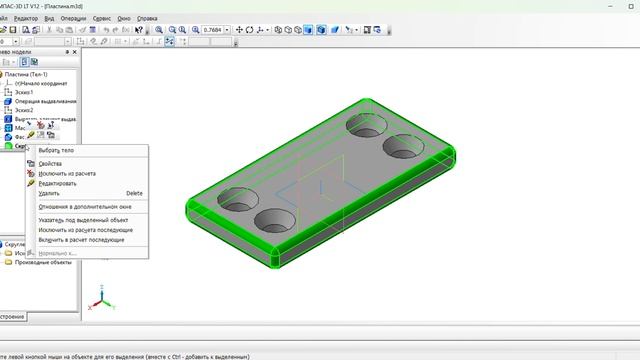Open the orientation dropdown arrow
This screenshot has height=360, width=640.
click(268, 30)
